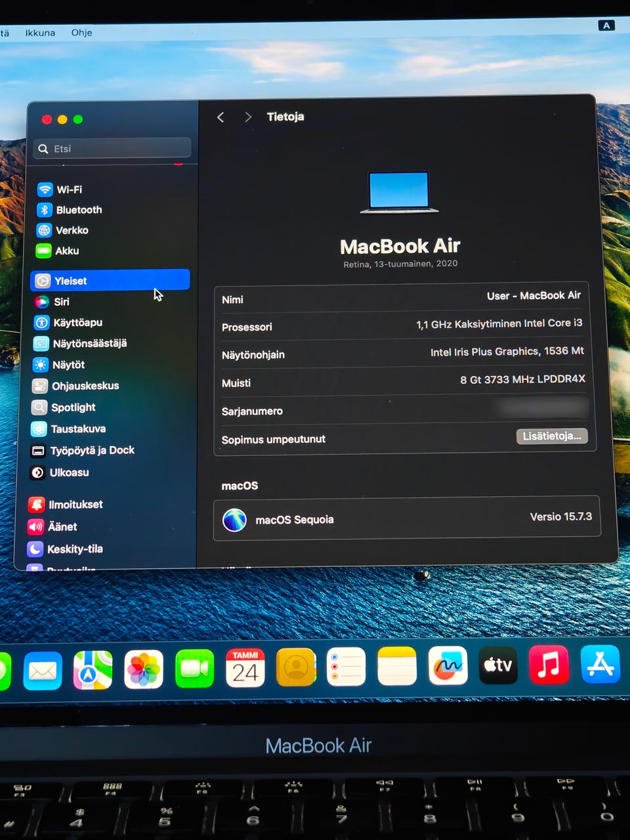The height and width of the screenshot is (840, 630).
Task: Launch Apple TV from the Dock
Action: pos(498,665)
